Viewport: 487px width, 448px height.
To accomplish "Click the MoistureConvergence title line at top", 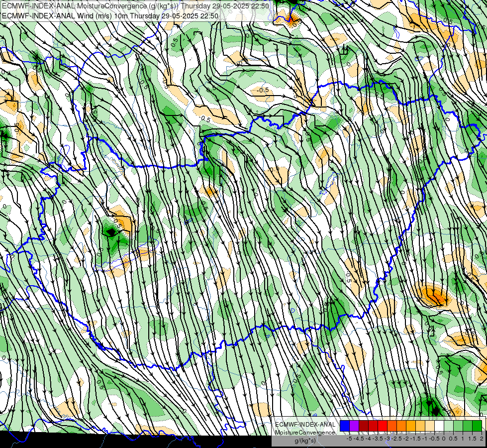I will [135, 6].
